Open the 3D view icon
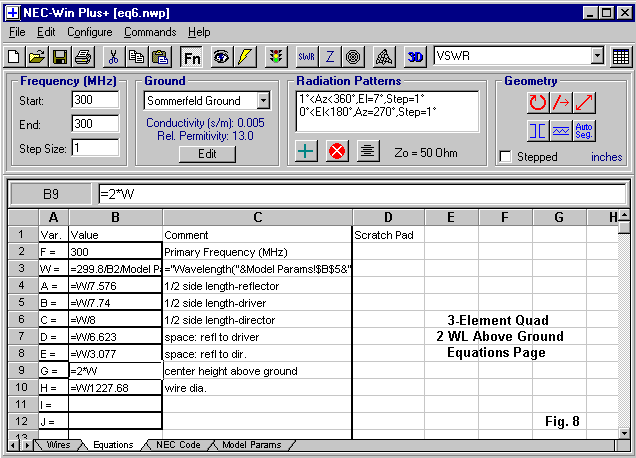Screen dimensions: 636x458 pos(417,57)
